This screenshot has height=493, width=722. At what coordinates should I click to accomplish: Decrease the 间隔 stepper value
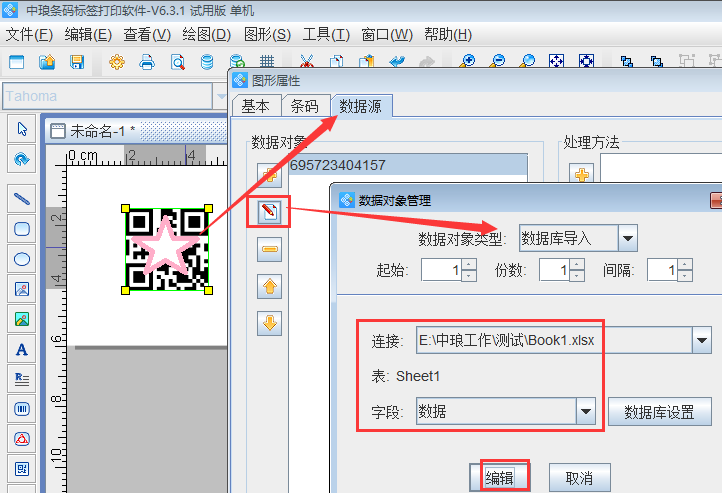tap(685, 275)
